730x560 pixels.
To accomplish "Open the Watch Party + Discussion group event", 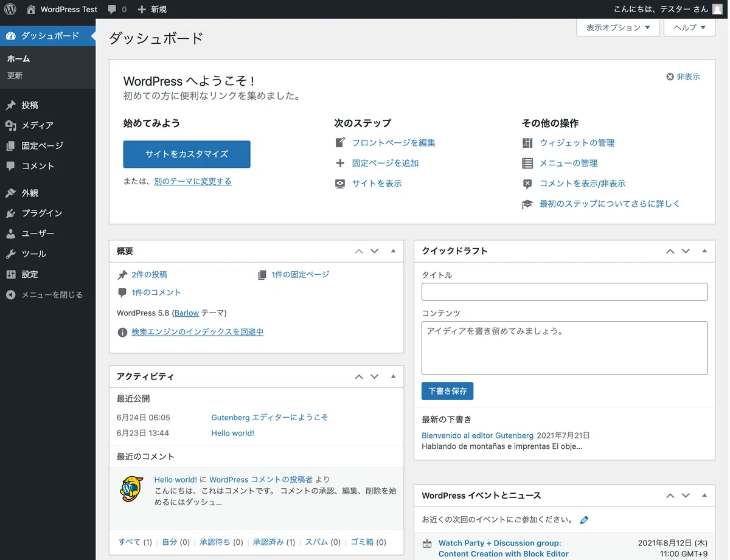I will 504,548.
